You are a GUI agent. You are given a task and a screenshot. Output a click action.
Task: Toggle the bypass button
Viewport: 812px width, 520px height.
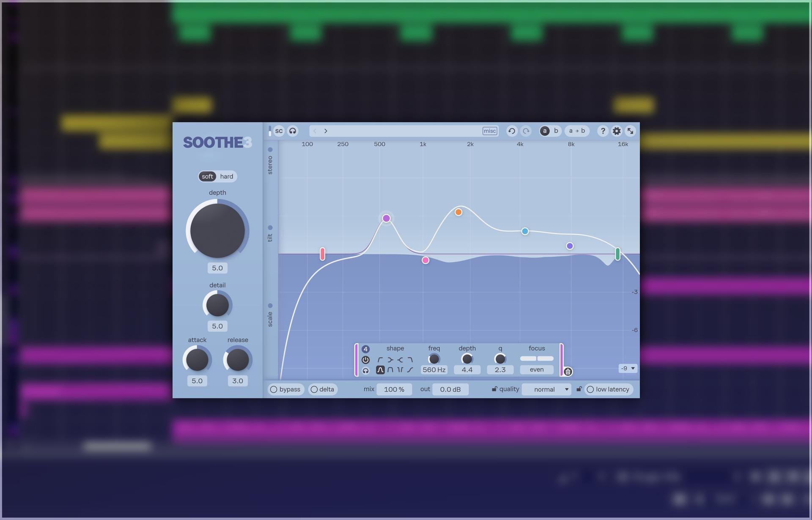click(x=285, y=389)
